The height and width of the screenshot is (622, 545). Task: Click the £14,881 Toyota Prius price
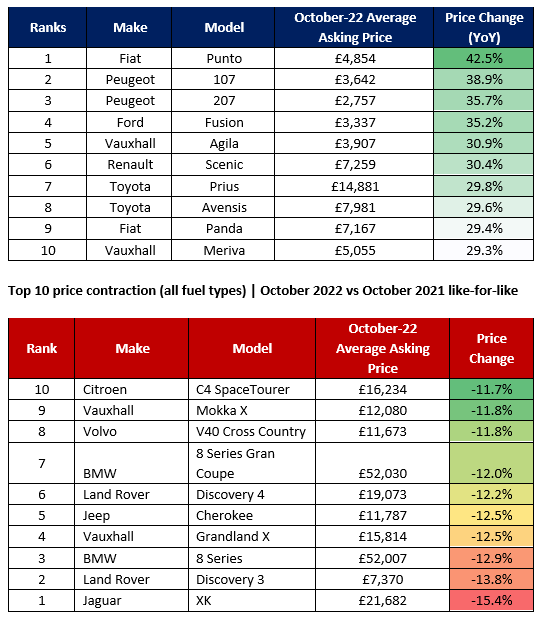354,186
